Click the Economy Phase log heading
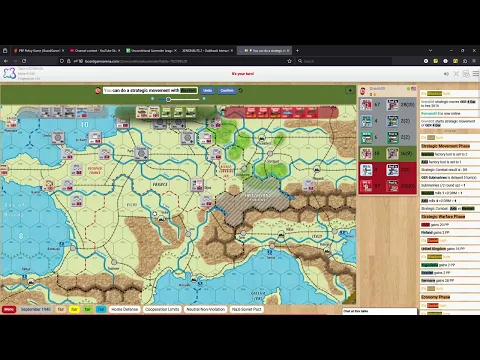 (x=436, y=297)
